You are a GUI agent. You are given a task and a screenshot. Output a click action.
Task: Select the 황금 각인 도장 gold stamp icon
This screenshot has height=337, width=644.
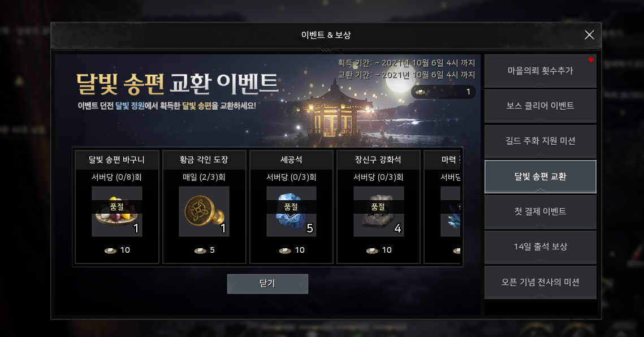coord(204,211)
